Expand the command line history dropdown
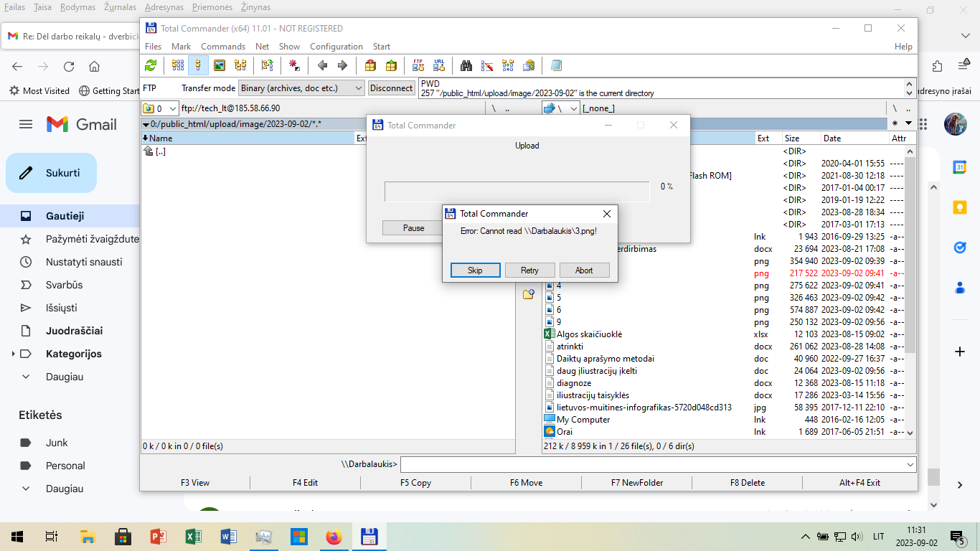The height and width of the screenshot is (551, 980). (x=910, y=465)
